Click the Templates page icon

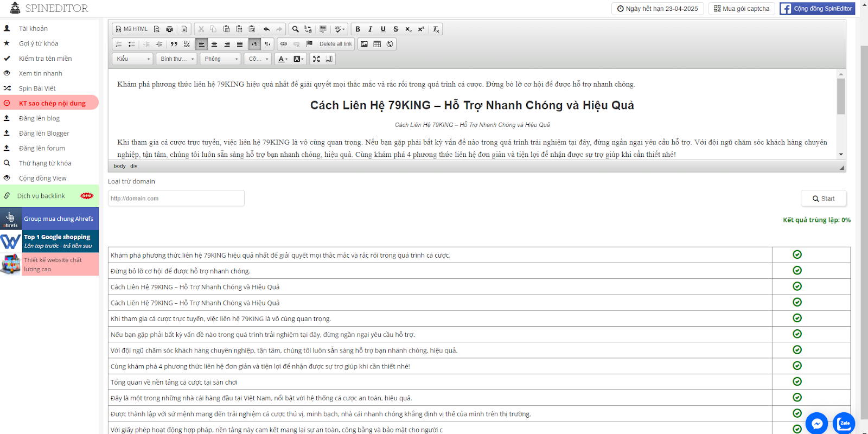point(184,29)
